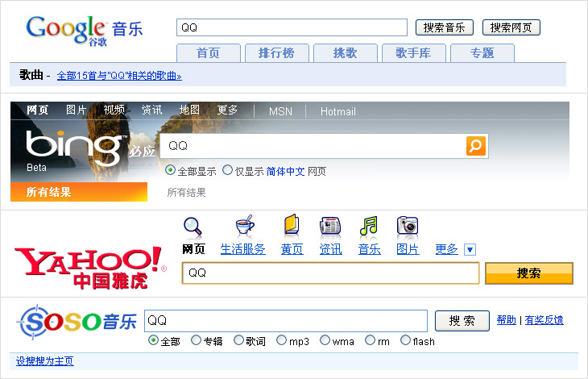Viewport: 588px width, 379px height.
Task: Open Google Music 专题 tab
Action: click(x=482, y=53)
